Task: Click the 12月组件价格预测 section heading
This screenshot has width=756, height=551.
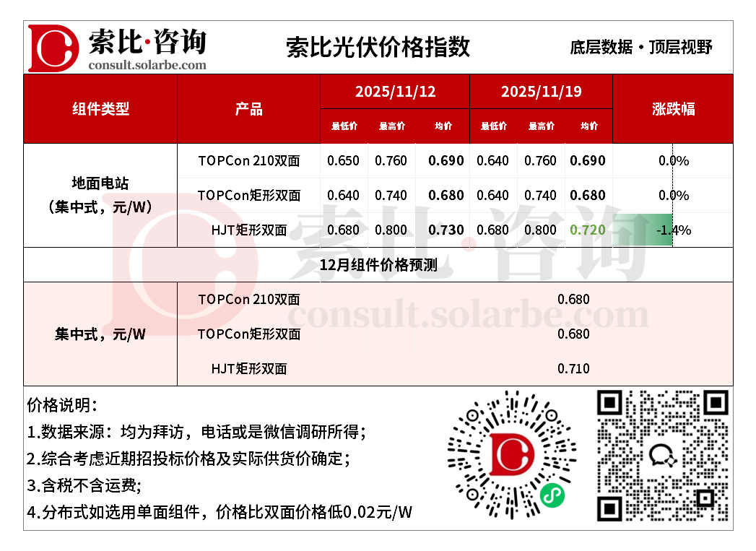Action: [378, 265]
